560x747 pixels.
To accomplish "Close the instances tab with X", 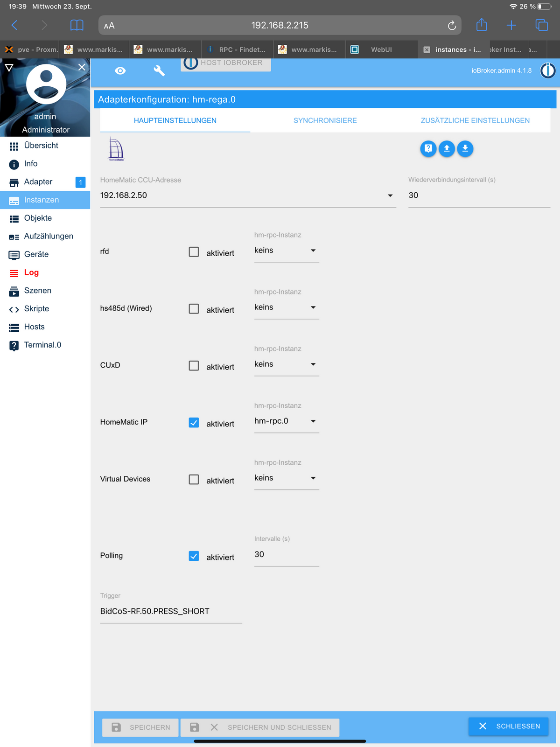I will [427, 49].
